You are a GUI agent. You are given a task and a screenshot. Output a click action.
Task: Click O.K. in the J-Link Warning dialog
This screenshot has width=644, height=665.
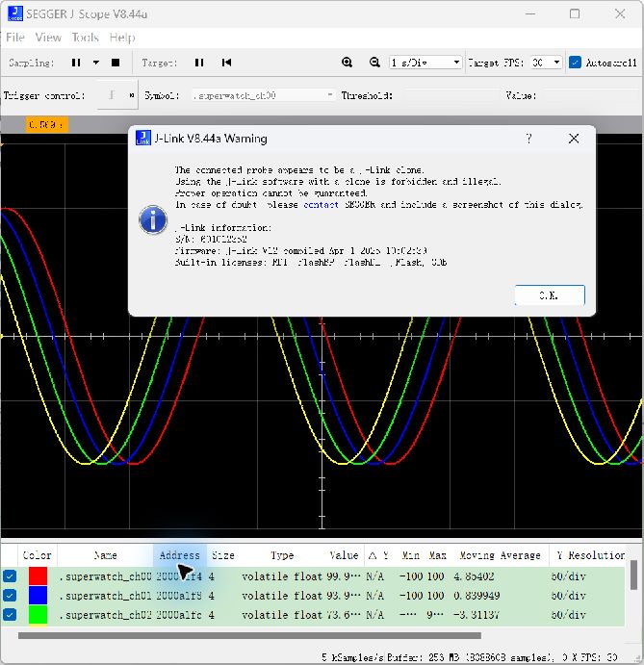[x=550, y=295]
